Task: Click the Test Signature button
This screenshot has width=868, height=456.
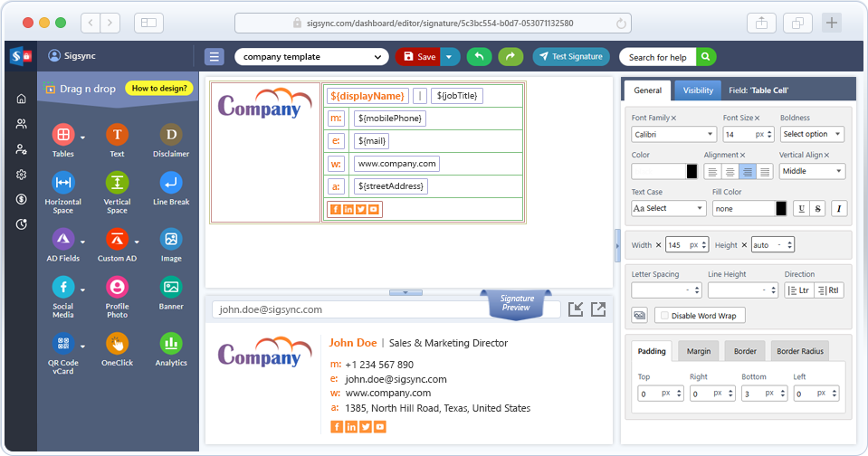Action: [571, 57]
